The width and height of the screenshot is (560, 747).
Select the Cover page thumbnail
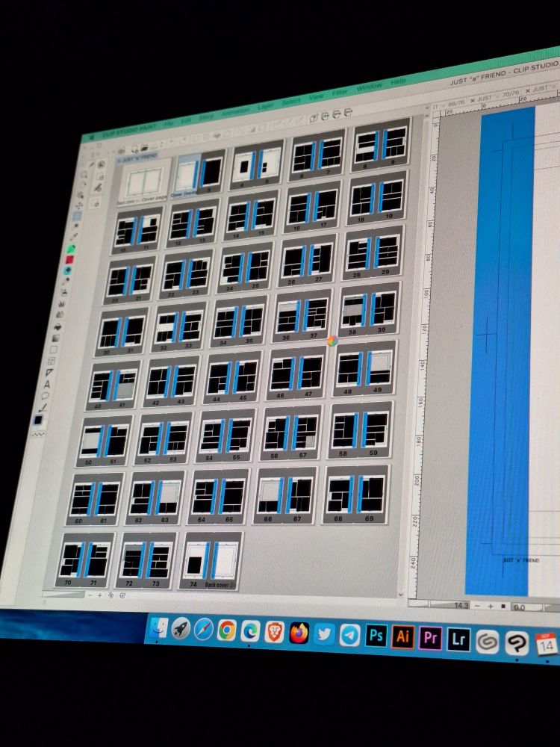146,184
